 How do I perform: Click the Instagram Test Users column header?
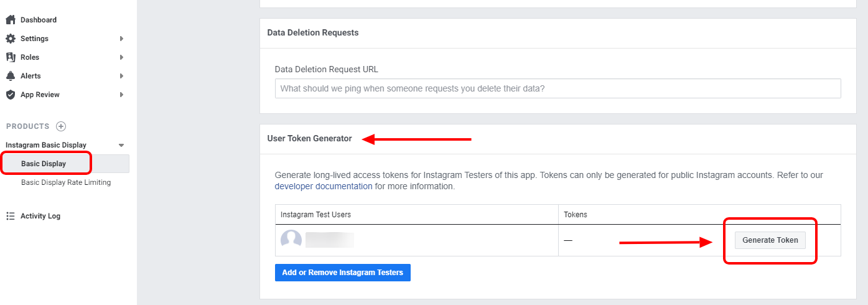(x=316, y=215)
